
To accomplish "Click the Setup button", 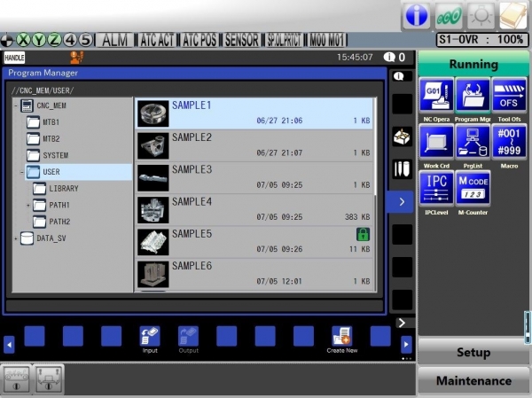I will pyautogui.click(x=473, y=352).
